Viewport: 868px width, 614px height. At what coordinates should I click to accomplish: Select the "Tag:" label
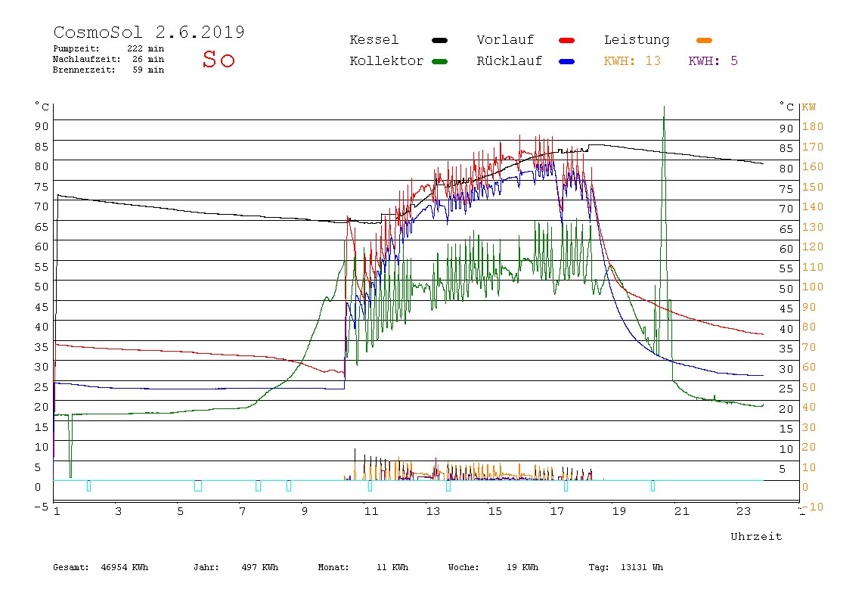point(599,567)
